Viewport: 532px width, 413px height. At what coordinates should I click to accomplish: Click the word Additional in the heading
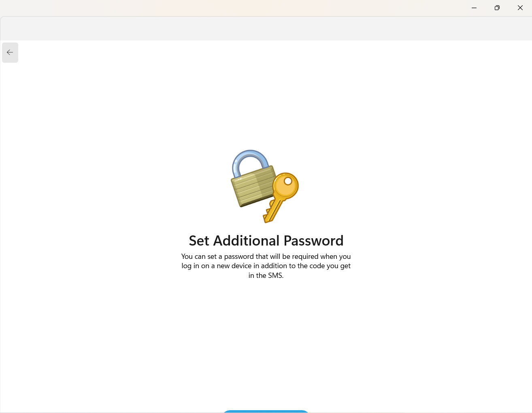tap(247, 241)
